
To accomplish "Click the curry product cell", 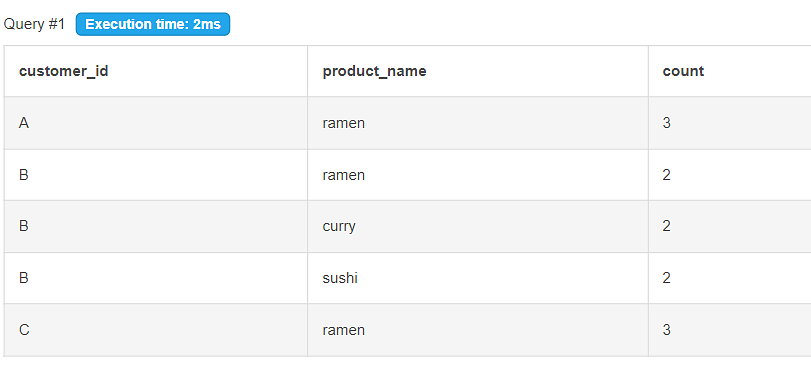I will (478, 227).
